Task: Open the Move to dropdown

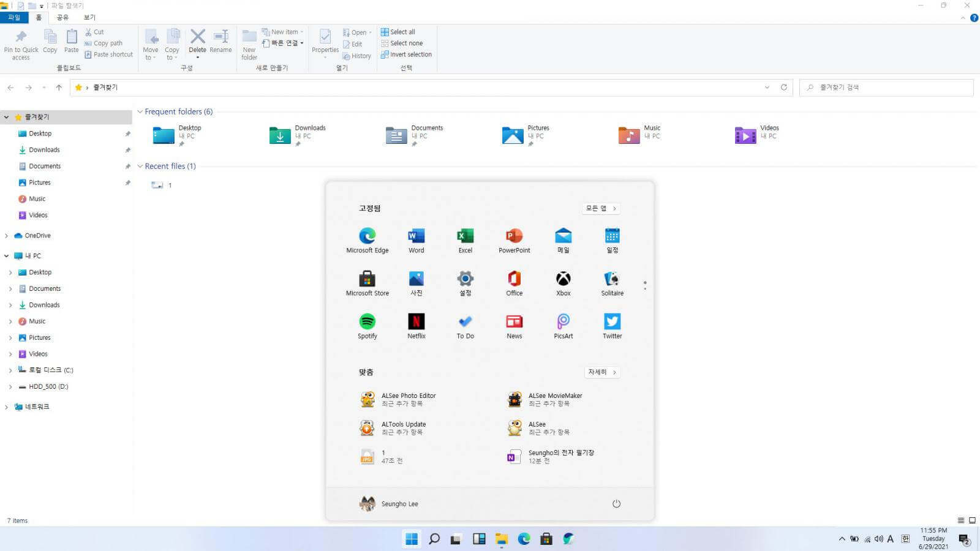Action: [150, 45]
